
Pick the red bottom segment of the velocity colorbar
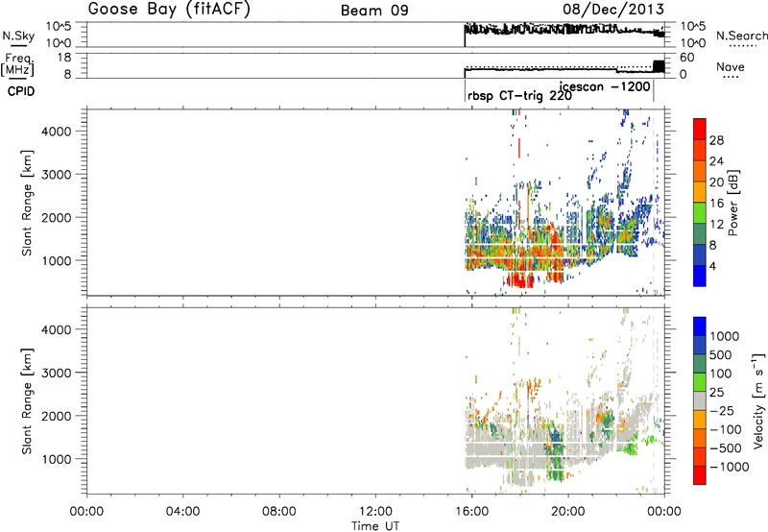tap(700, 475)
